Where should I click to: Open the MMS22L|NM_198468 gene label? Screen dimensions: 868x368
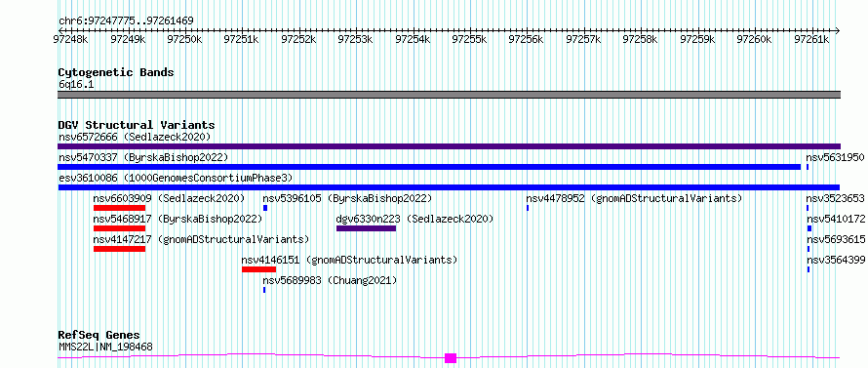click(x=105, y=347)
